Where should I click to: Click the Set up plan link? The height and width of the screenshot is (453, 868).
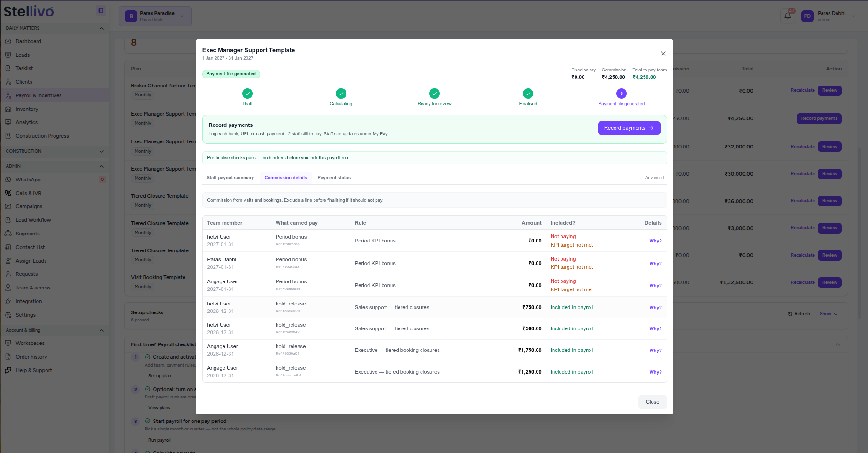click(160, 376)
